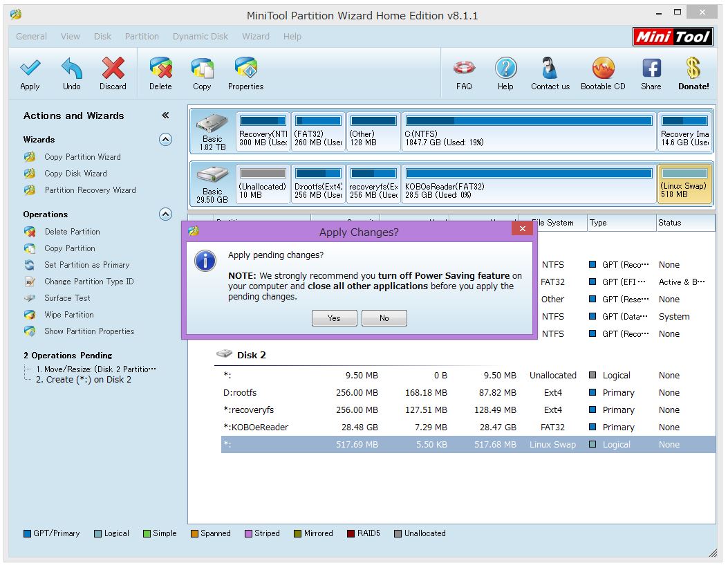Viewport: 728px width, 570px height.
Task: Click No in Apply Changes dialog
Action: tap(384, 318)
